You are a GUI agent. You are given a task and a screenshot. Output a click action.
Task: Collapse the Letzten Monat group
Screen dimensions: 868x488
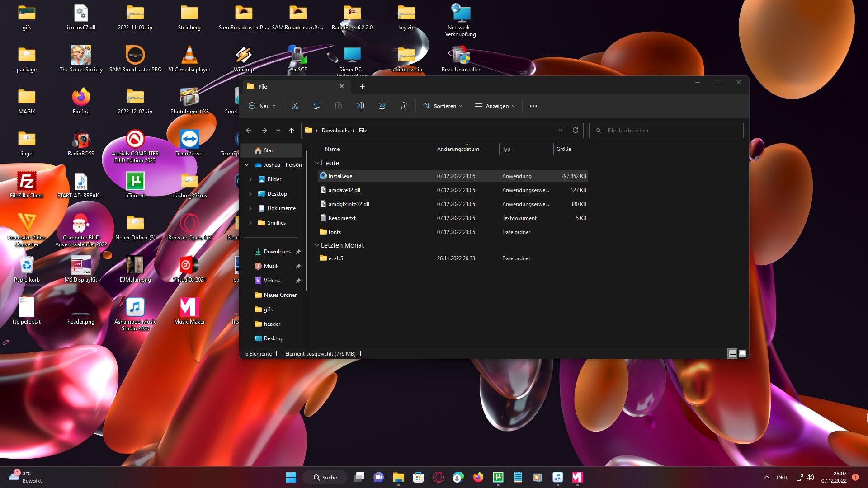[316, 245]
